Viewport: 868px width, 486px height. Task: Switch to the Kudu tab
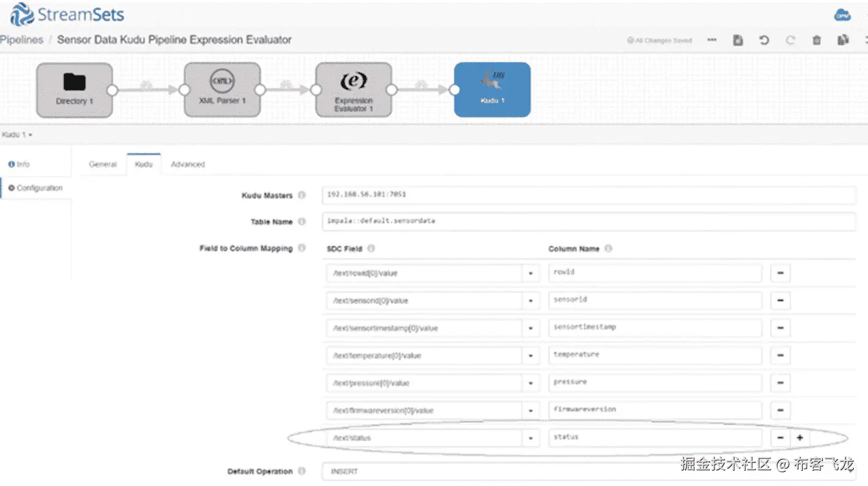pyautogui.click(x=144, y=164)
